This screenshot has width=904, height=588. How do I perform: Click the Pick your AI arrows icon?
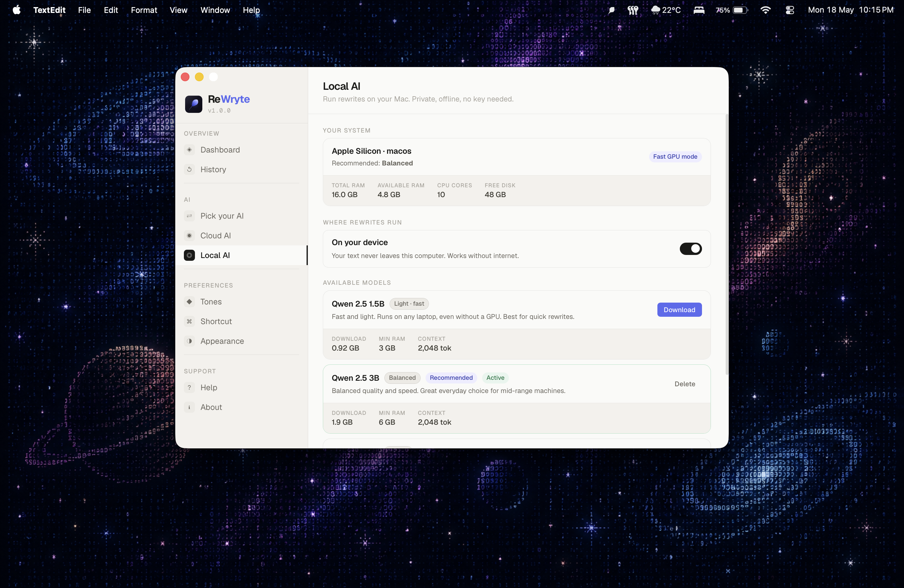189,216
